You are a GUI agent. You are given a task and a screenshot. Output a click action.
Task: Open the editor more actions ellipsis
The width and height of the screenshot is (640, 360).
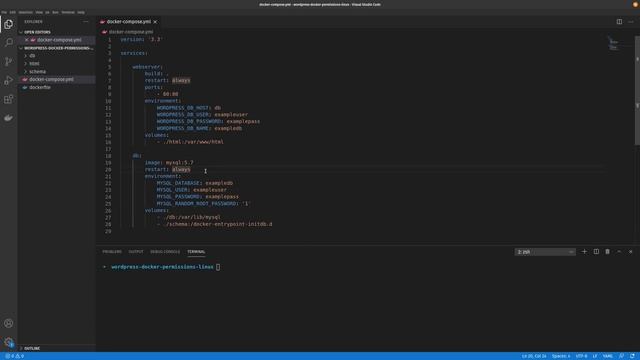(x=631, y=22)
